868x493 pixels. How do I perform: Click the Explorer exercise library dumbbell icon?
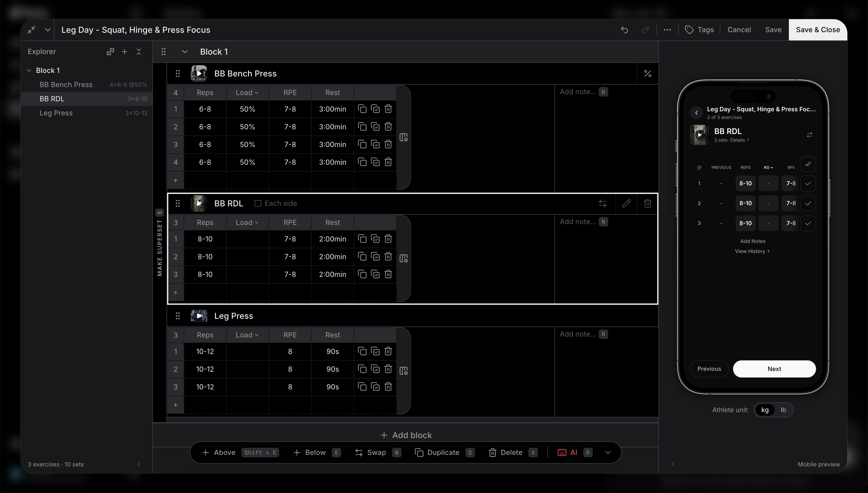[110, 51]
